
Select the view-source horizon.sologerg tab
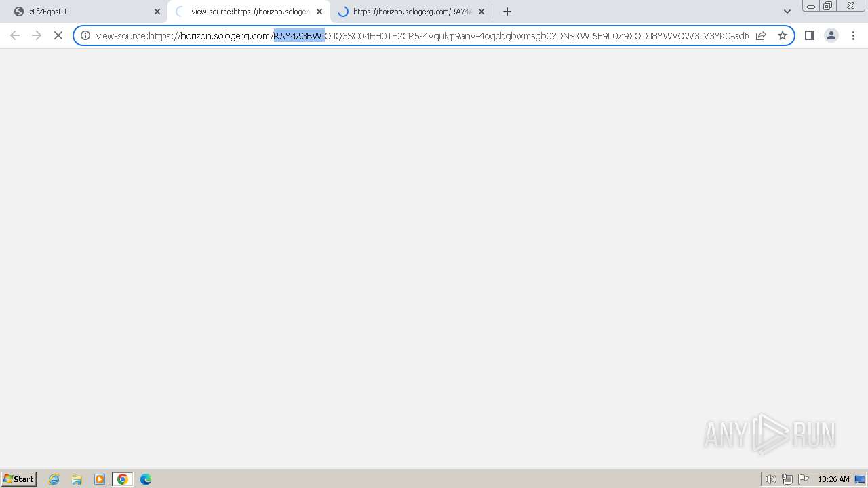248,12
